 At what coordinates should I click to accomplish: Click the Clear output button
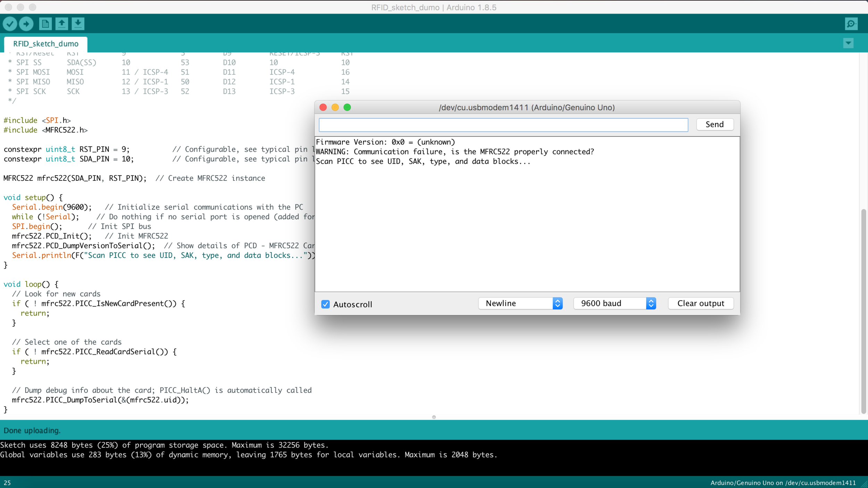pos(701,303)
